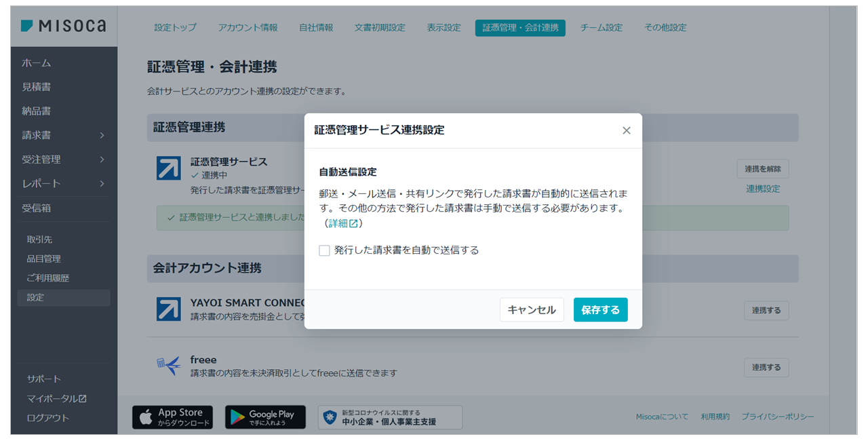This screenshot has width=868, height=439.
Task: Enable 発行した請求書を自動で送信する checkbox
Action: coord(325,250)
